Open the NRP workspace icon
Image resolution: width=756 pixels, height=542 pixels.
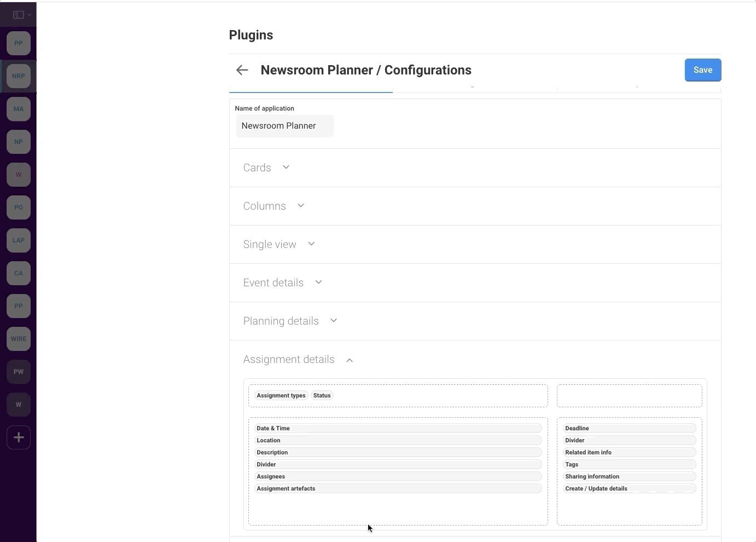point(19,76)
